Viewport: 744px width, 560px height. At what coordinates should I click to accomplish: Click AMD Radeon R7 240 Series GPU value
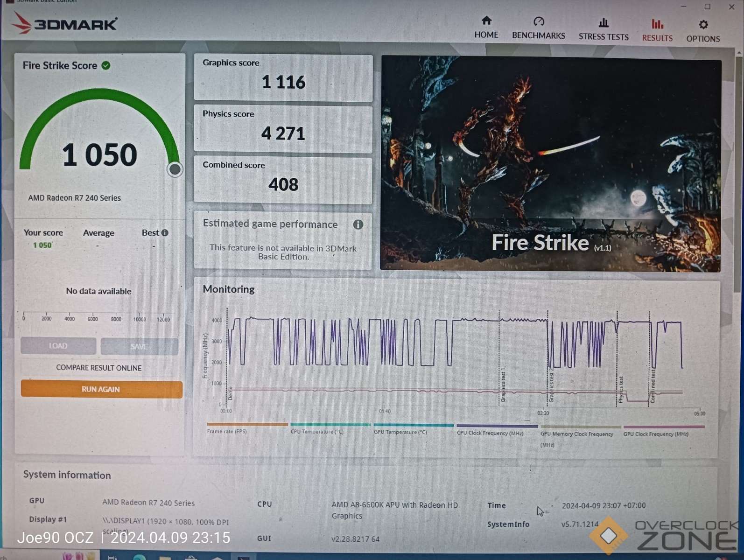click(x=148, y=503)
